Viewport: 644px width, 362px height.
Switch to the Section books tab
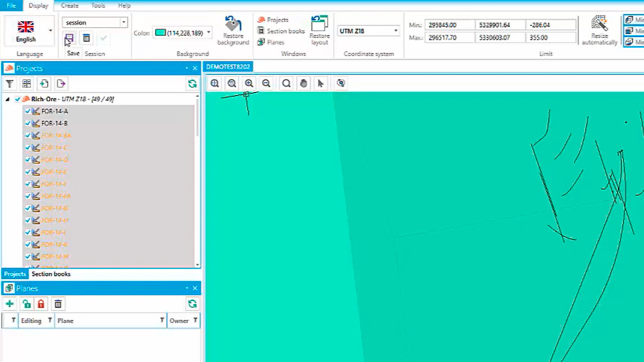point(51,274)
